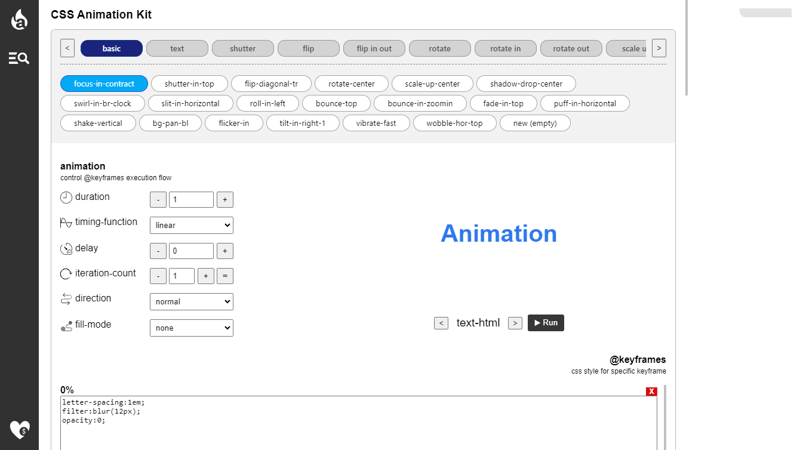The height and width of the screenshot is (450, 800).
Task: Click the iteration-count loop icon
Action: 66,274
